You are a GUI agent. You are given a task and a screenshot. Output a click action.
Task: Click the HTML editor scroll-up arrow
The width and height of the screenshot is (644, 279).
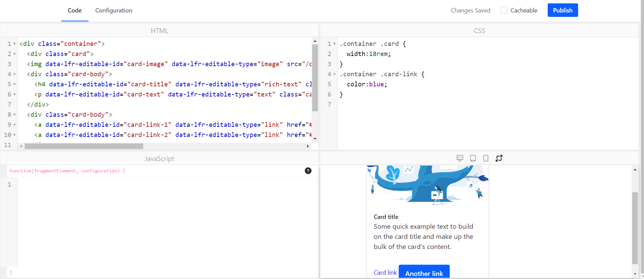tap(315, 41)
